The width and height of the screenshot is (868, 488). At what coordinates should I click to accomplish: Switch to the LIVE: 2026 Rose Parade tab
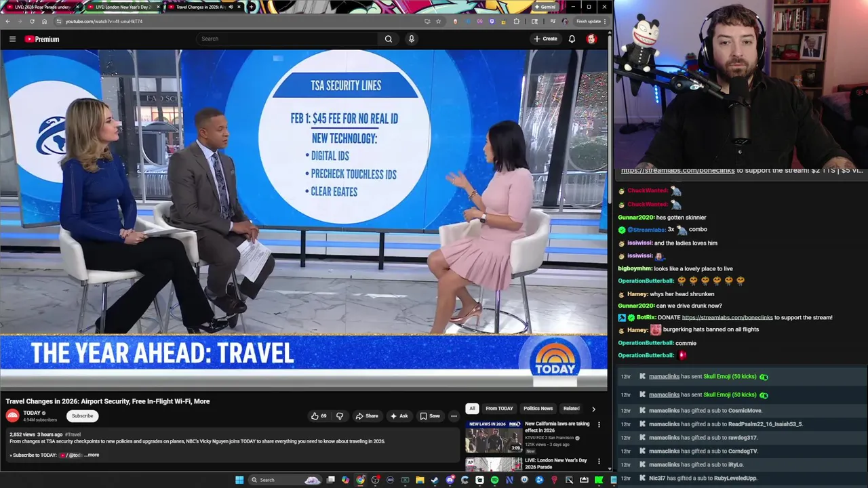tap(41, 7)
